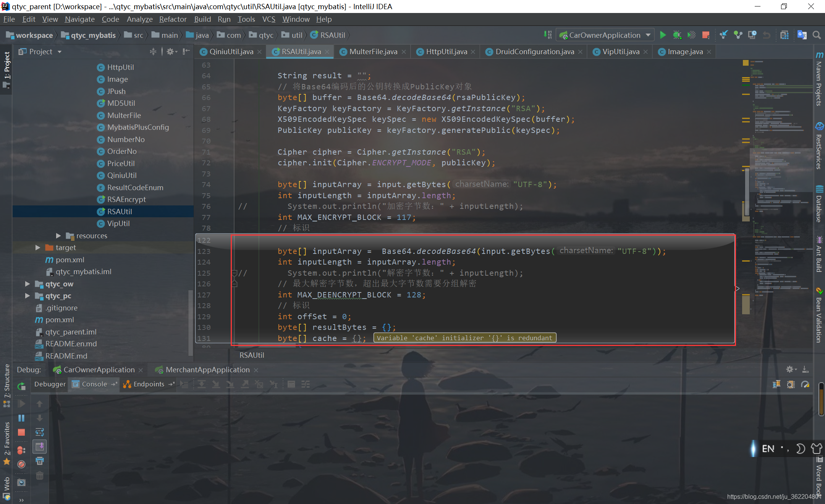Select the MerchantAppApplication debug session
This screenshot has width=825, height=504.
(x=207, y=370)
